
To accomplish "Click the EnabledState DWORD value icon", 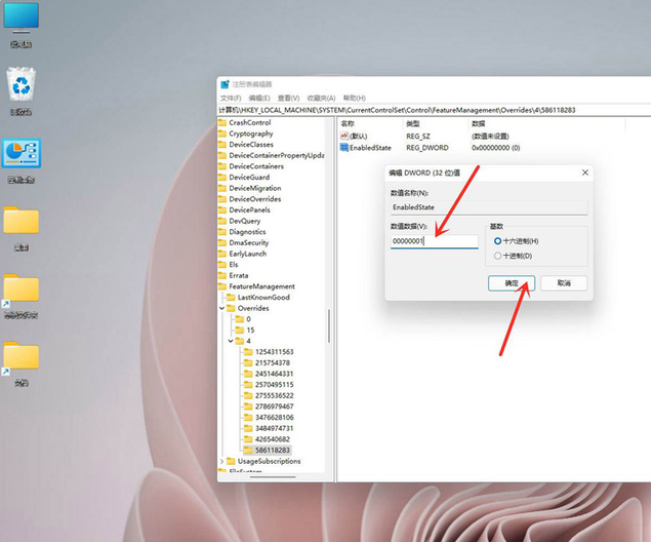I will (344, 147).
